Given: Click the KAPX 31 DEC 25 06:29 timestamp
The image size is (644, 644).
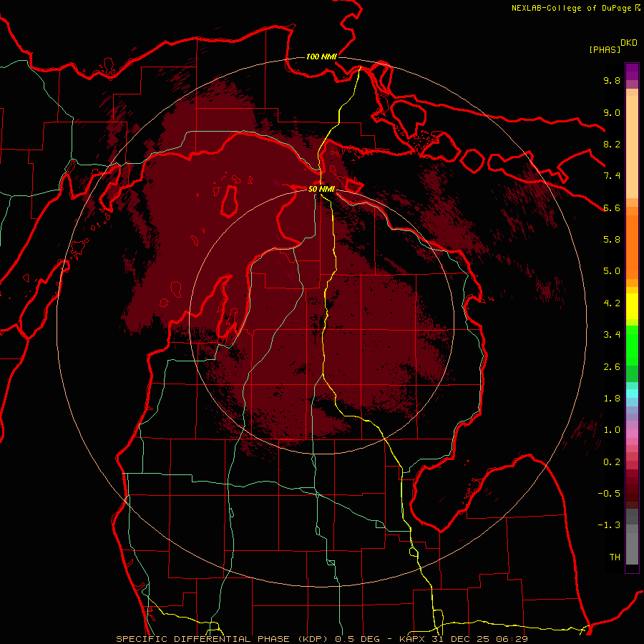Looking at the screenshot, I should [x=464, y=639].
